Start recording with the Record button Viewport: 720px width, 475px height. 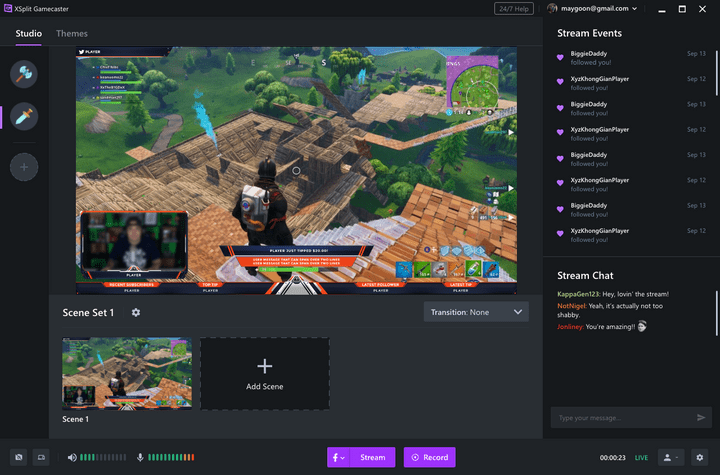tap(429, 457)
